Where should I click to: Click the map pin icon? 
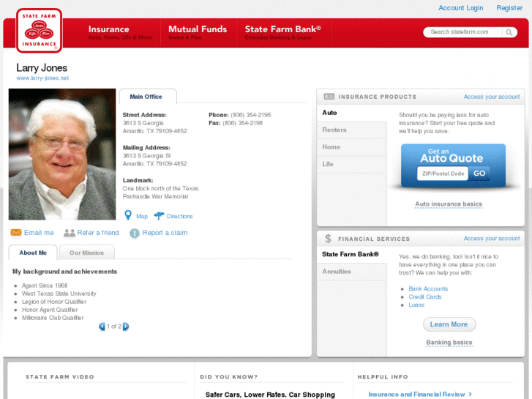(128, 215)
